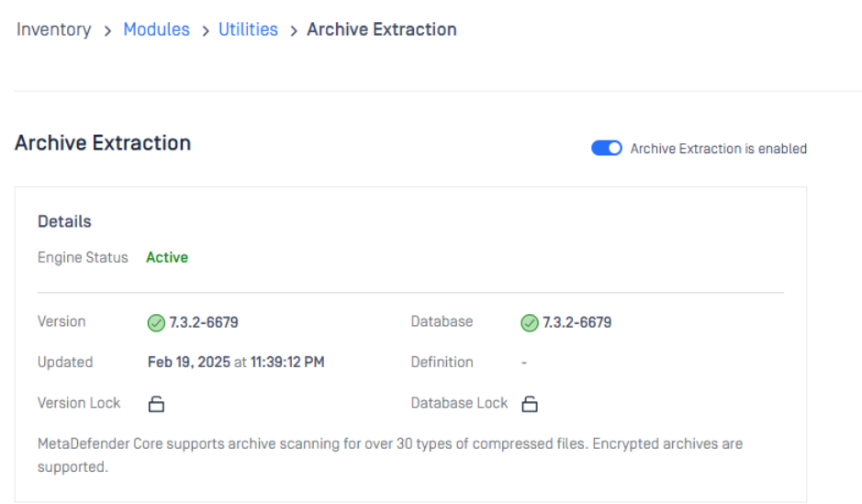Screen dimensions: 862x504
Task: Click the Definition dash value
Action: click(x=524, y=363)
